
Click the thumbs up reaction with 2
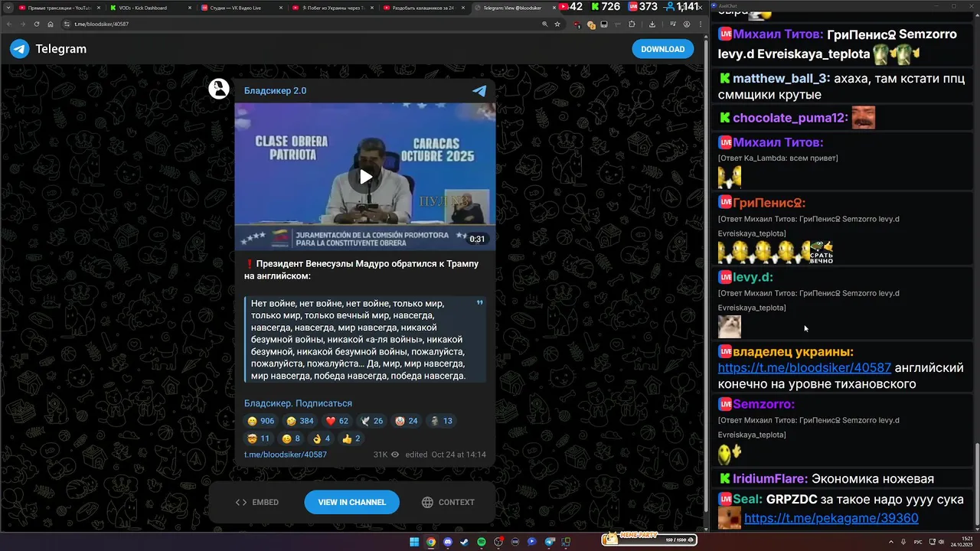point(351,439)
